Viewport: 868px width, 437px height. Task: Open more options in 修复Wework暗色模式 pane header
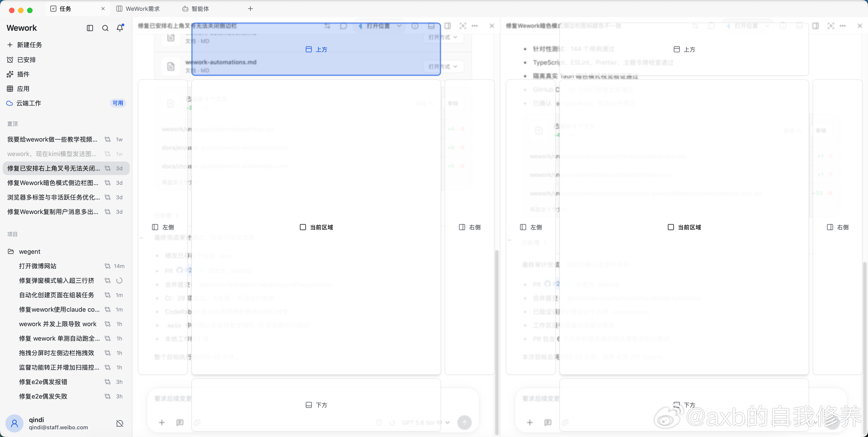pyautogui.click(x=843, y=26)
